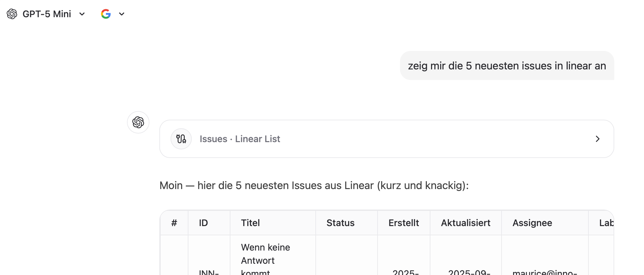Select the GPT-5 Mini model name

tap(47, 14)
